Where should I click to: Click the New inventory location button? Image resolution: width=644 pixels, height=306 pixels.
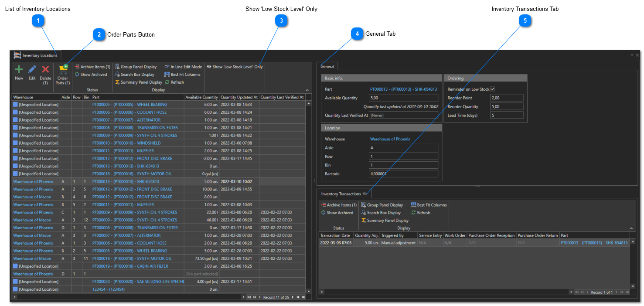[x=19, y=73]
